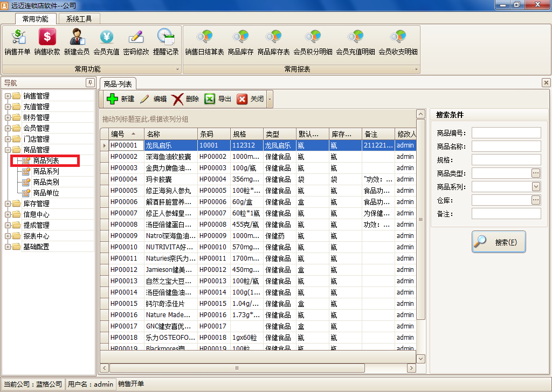Select 商品系列 in the navigation tree
Image resolution: width=552 pixels, height=392 pixels.
click(x=46, y=172)
